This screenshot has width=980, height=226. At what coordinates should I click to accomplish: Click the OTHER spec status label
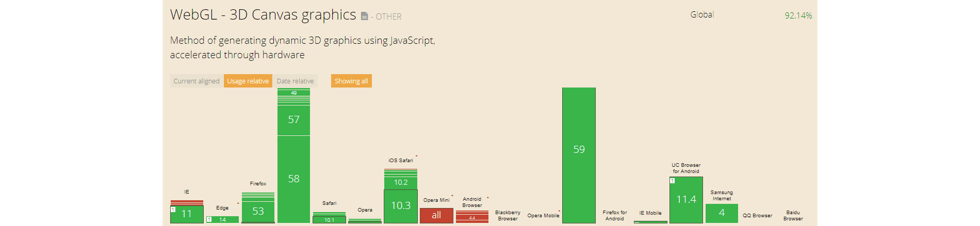[388, 16]
